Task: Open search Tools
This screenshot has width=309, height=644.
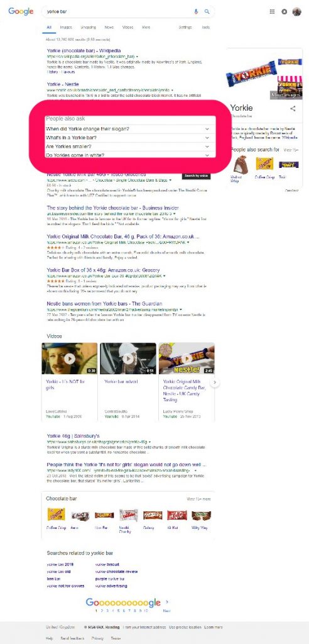Action: click(205, 28)
